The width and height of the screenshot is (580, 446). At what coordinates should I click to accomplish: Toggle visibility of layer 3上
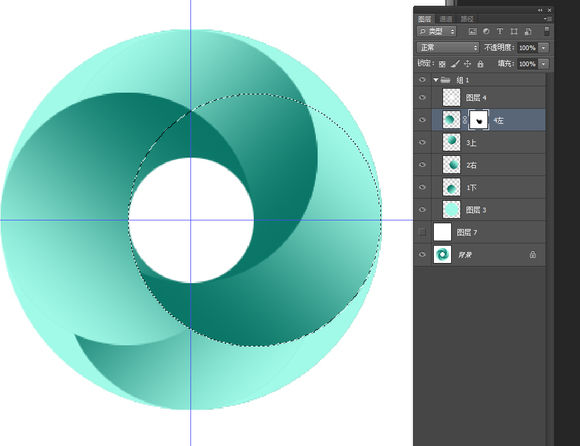(x=422, y=142)
